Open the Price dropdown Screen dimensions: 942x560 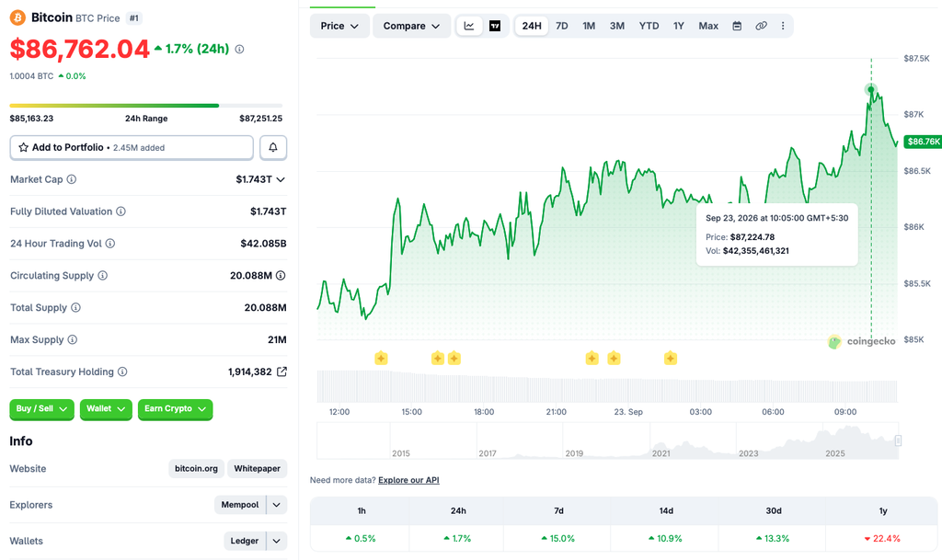(339, 26)
